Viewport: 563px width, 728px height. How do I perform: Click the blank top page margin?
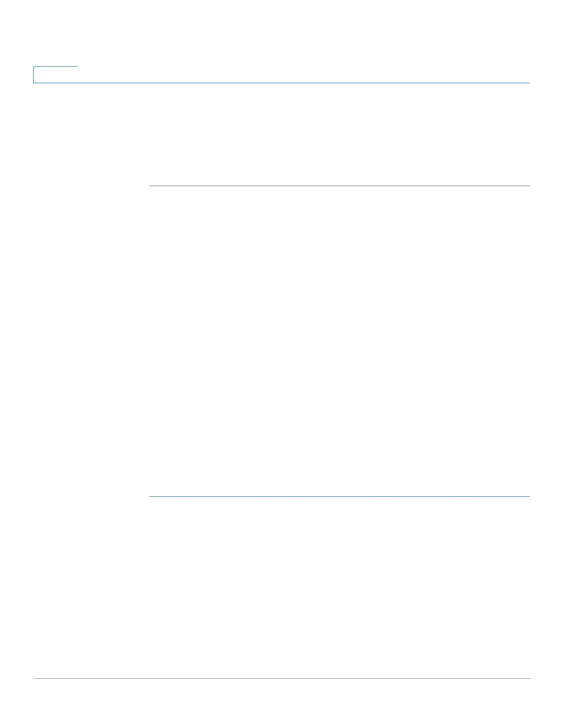281,33
